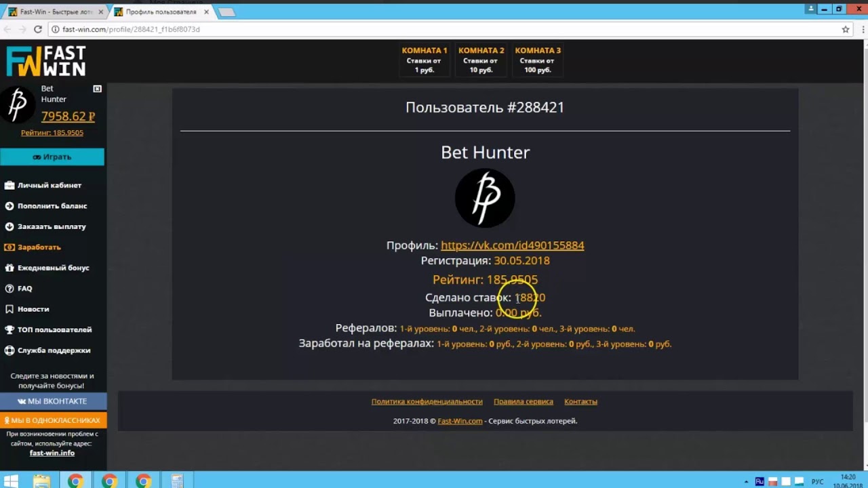The image size is (868, 488).
Task: Click the large Bet Hunter profile avatar
Action: (485, 198)
